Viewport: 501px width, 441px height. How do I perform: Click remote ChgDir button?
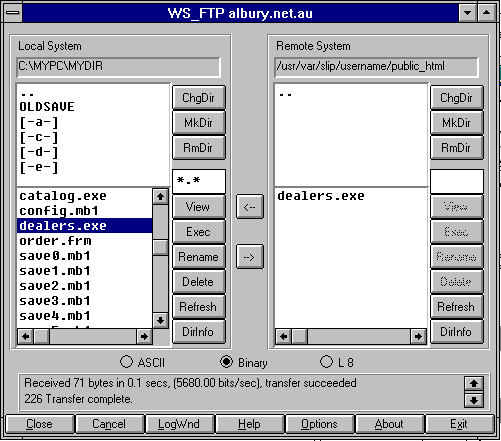click(457, 98)
